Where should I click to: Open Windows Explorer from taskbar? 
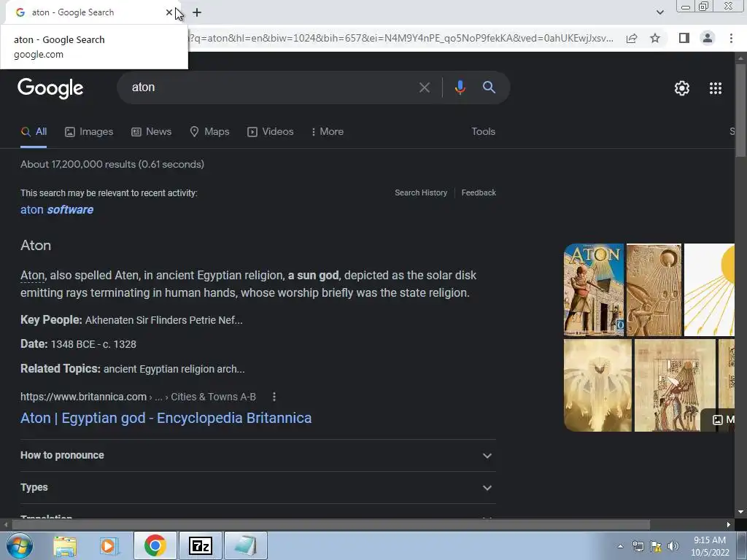(65, 546)
